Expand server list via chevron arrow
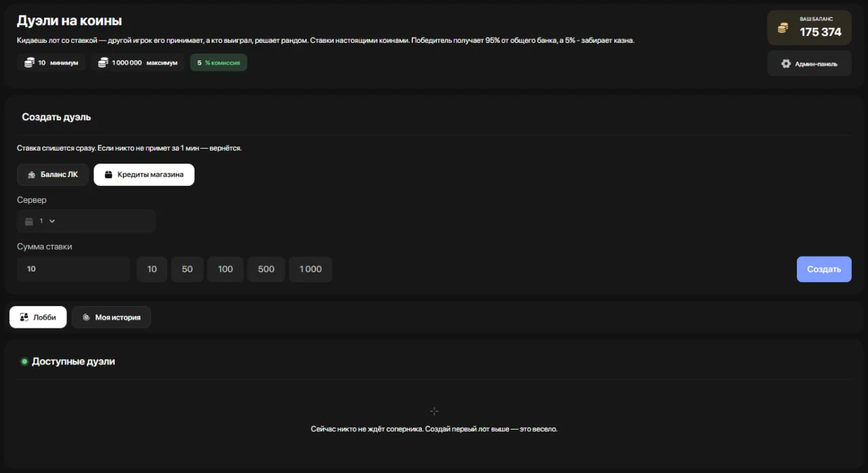This screenshot has width=868, height=473. [x=52, y=221]
